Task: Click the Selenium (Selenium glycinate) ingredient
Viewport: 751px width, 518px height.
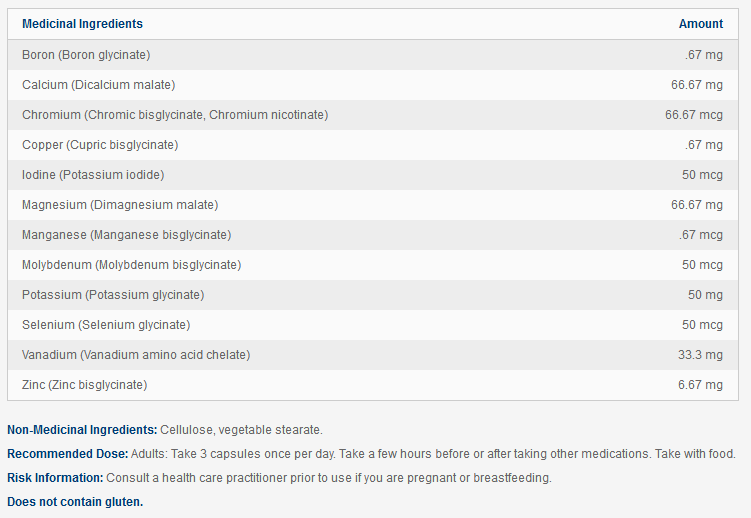Action: [x=106, y=325]
